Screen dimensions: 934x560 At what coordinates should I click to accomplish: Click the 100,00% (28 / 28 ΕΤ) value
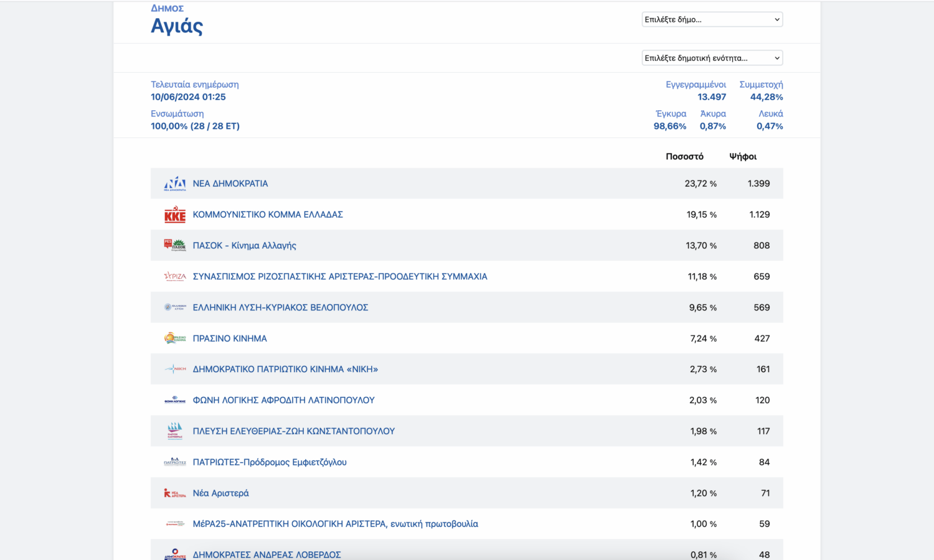tap(195, 126)
